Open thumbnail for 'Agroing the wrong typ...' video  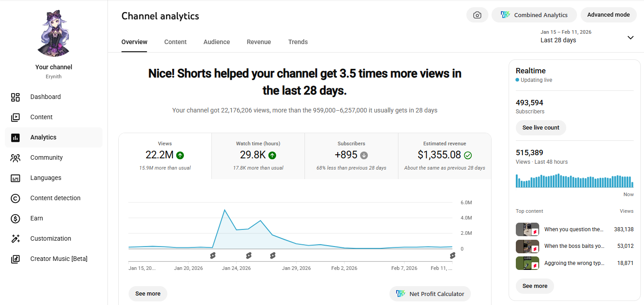528,263
